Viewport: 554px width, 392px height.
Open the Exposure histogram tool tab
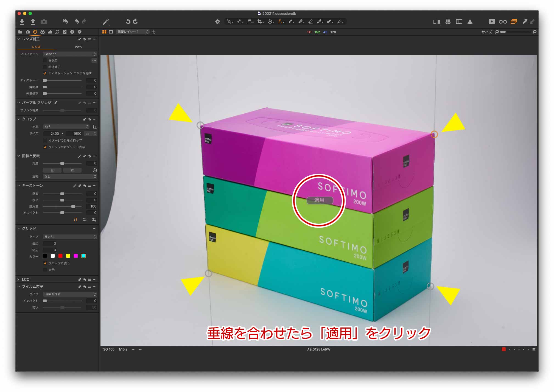[x=50, y=32]
